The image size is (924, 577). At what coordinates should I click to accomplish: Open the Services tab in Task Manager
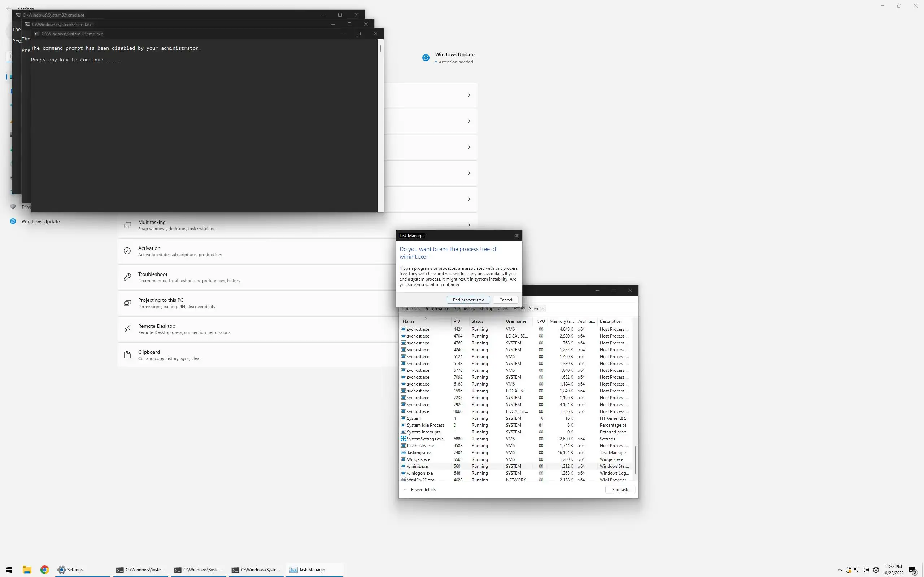(536, 309)
